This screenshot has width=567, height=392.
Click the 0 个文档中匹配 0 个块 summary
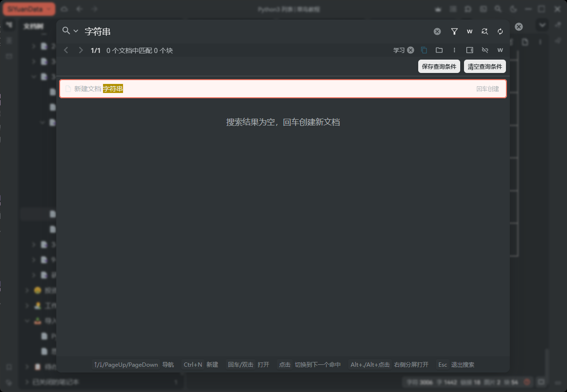pyautogui.click(x=140, y=51)
